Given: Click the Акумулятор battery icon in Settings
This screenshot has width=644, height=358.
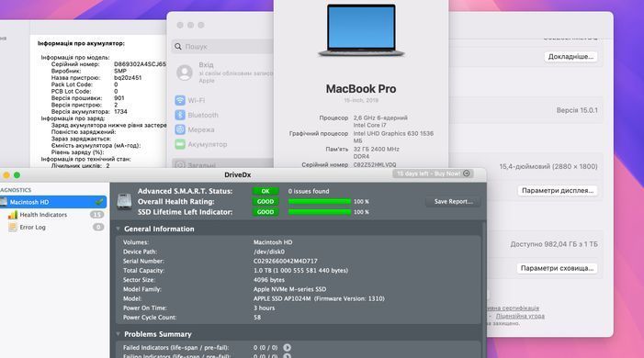Looking at the screenshot, I should (180, 144).
